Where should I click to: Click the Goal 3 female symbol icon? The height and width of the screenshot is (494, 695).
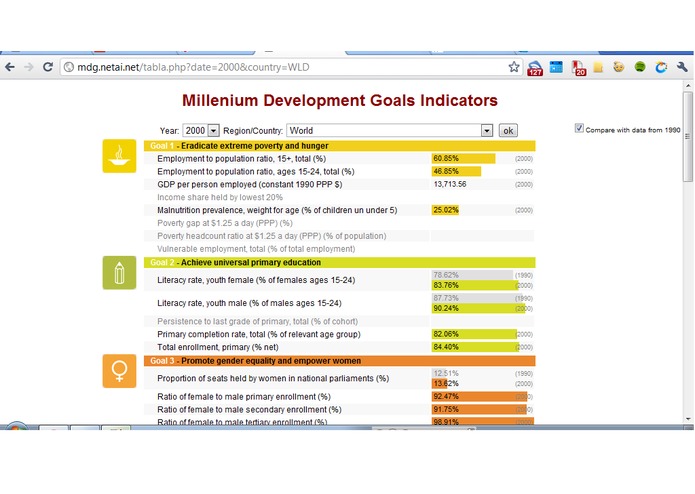tap(119, 371)
